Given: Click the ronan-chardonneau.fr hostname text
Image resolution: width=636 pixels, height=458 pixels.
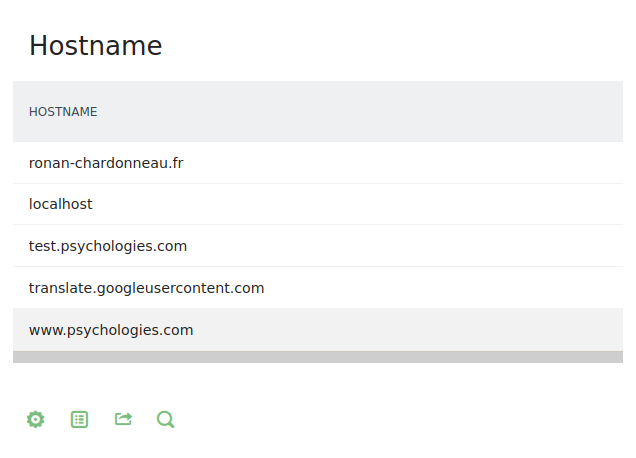Looking at the screenshot, I should tap(106, 162).
